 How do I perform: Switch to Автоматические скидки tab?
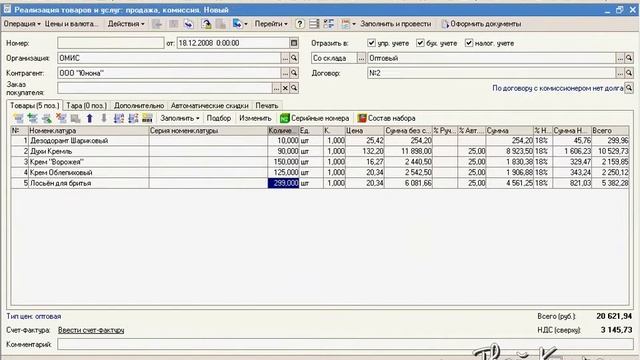tap(209, 105)
